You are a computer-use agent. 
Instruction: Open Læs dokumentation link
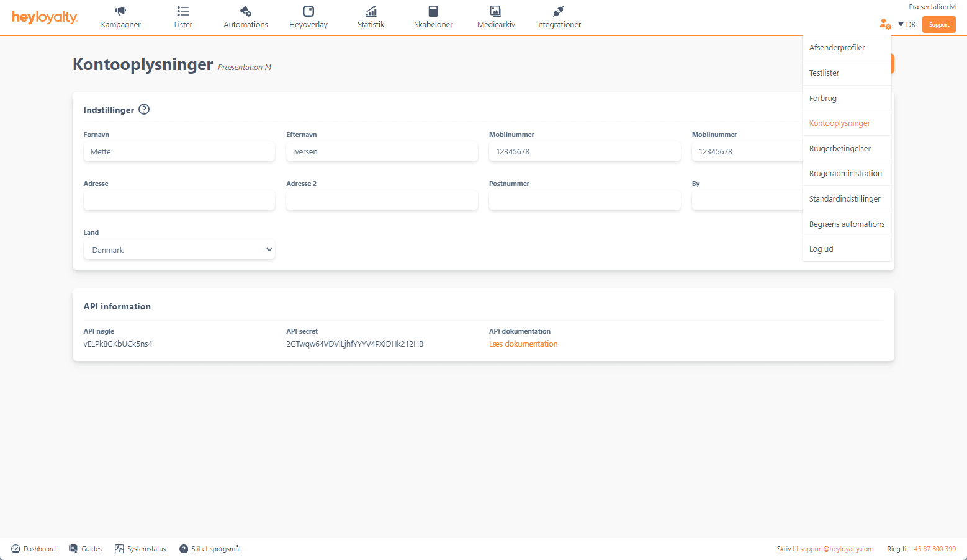coord(523,344)
